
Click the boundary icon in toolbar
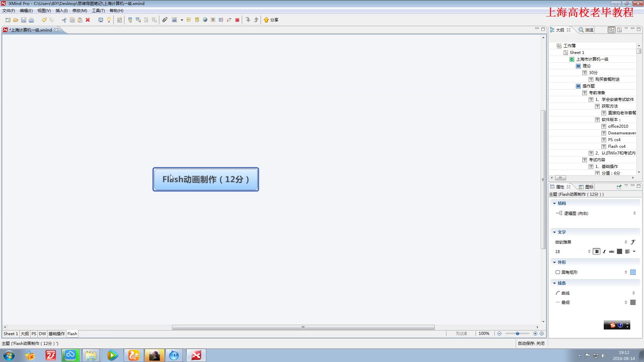(213, 20)
